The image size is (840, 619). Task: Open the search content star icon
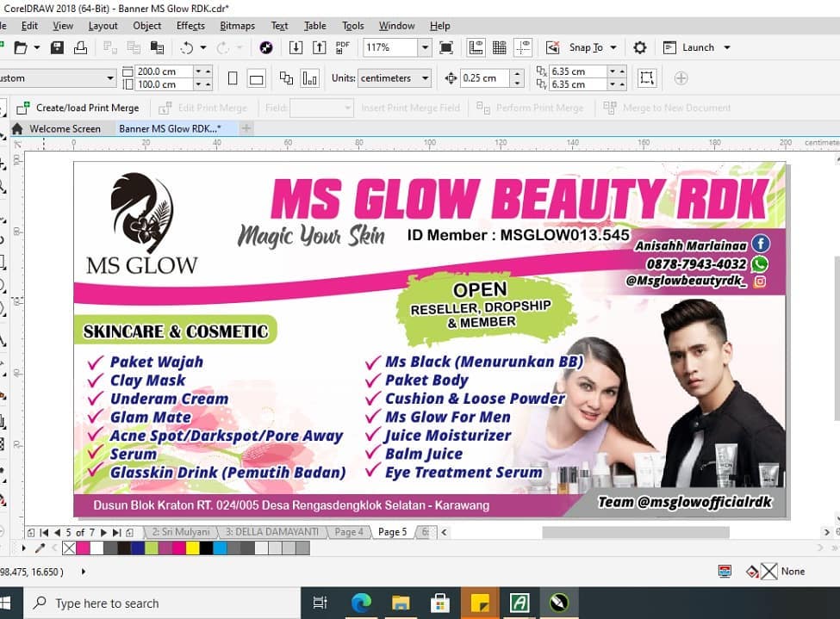265,47
